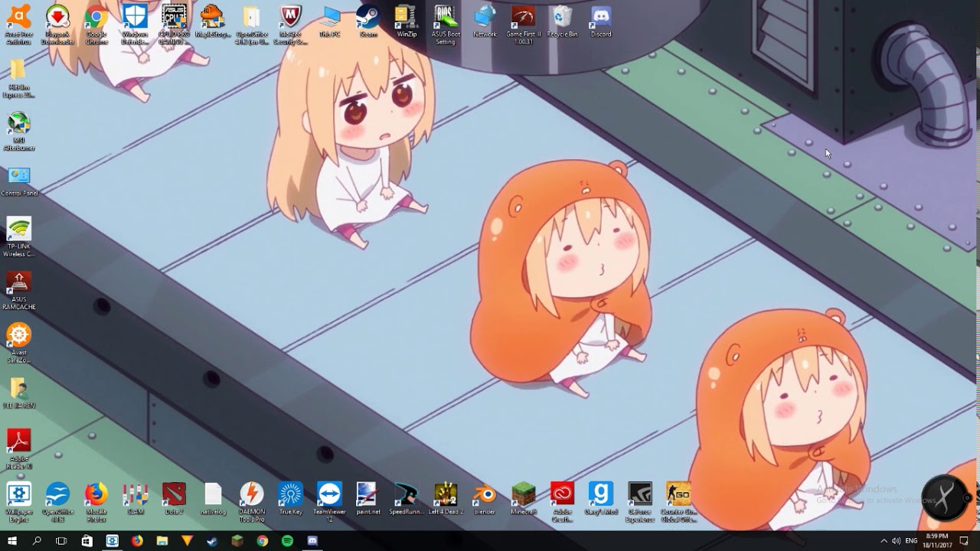Screen dimensions: 980x551
Task: Open Windows Defender desktop shortcut
Action: pos(135,24)
